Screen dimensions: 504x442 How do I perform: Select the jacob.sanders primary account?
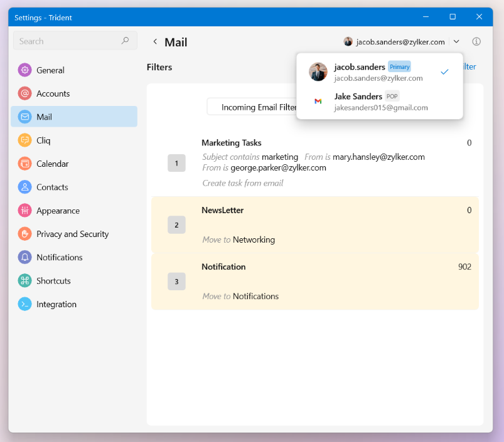click(x=378, y=72)
